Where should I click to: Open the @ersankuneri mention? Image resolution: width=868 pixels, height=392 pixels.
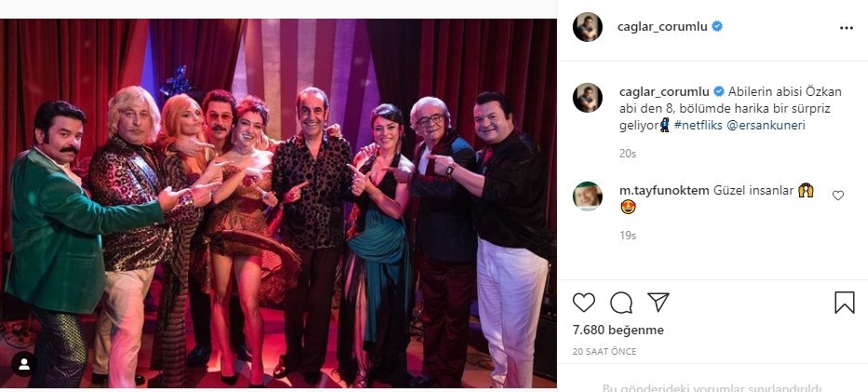tap(766, 125)
